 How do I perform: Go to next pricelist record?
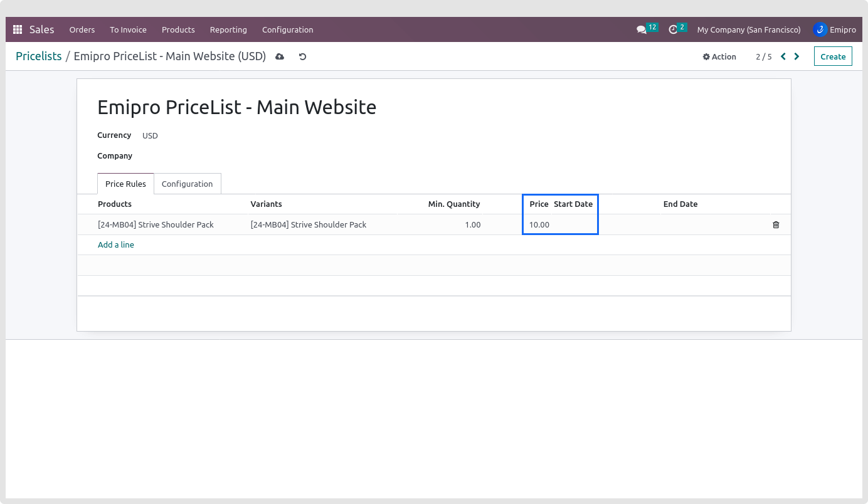(797, 56)
